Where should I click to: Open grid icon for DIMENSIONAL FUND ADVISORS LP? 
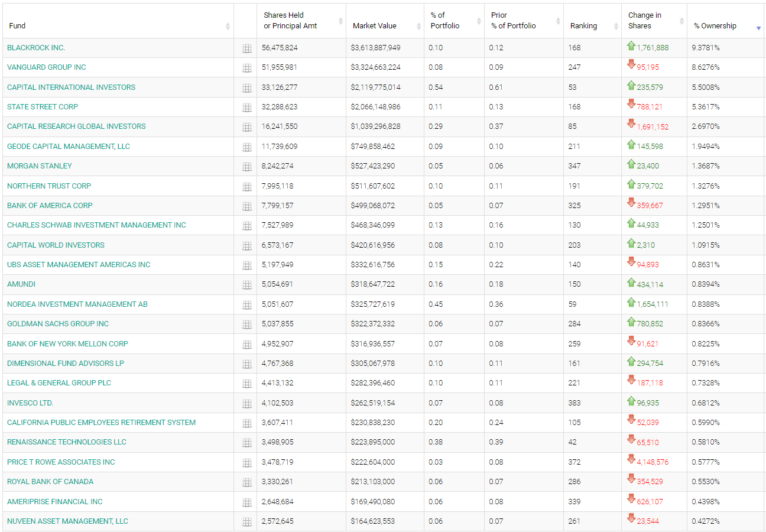click(247, 364)
